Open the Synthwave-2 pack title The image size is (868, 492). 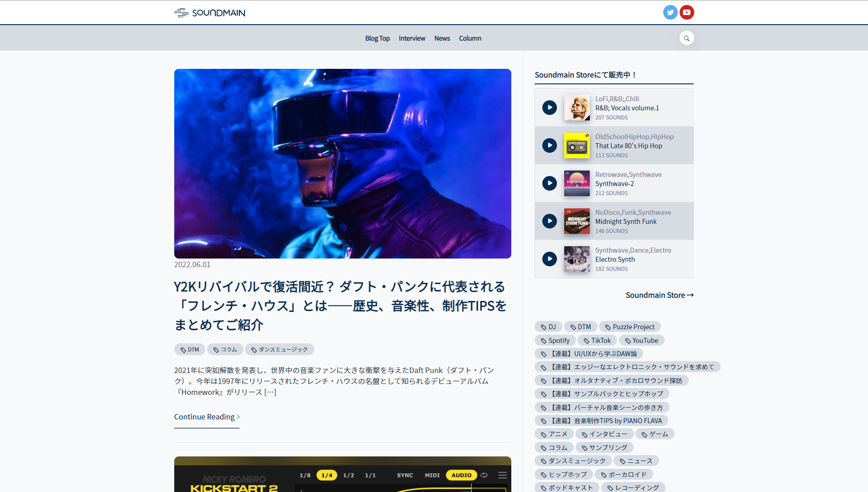click(614, 183)
